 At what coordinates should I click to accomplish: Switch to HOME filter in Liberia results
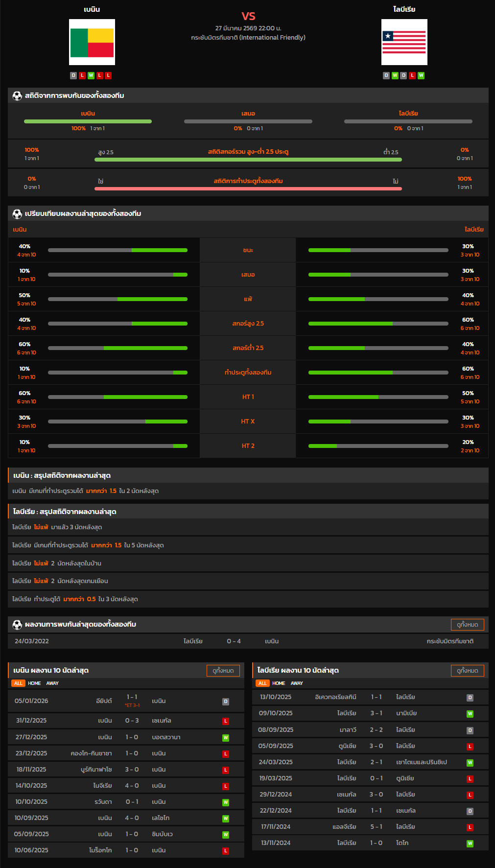[x=279, y=683]
